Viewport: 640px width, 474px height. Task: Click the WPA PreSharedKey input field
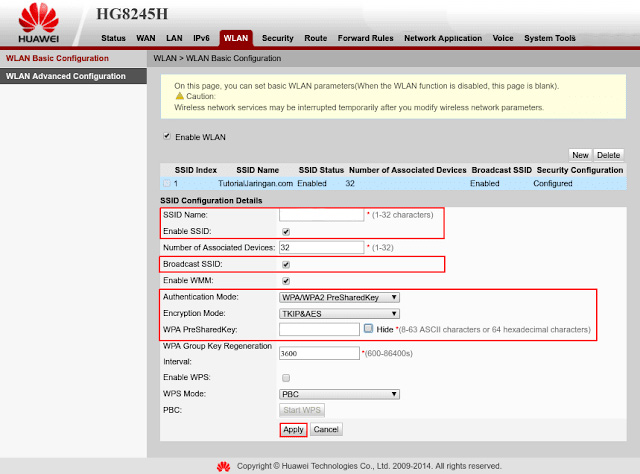319,329
